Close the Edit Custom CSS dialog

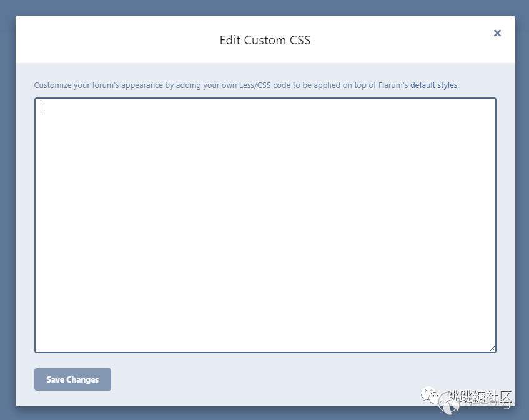[497, 33]
